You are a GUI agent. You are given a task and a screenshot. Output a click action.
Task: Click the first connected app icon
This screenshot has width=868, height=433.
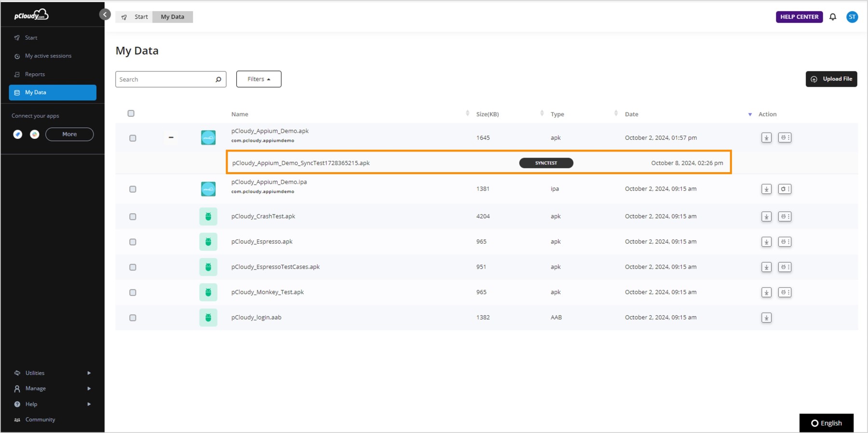click(x=18, y=135)
